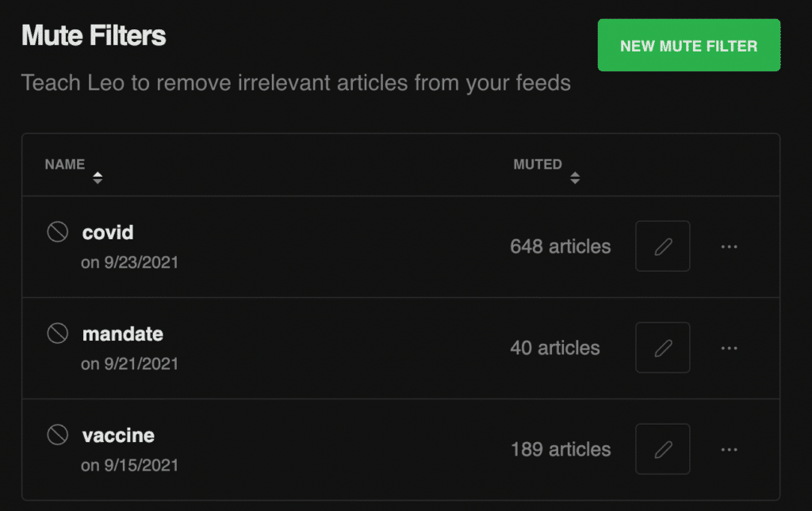Viewport: 812px width, 511px height.
Task: Open more options for mandate filter
Action: click(730, 348)
